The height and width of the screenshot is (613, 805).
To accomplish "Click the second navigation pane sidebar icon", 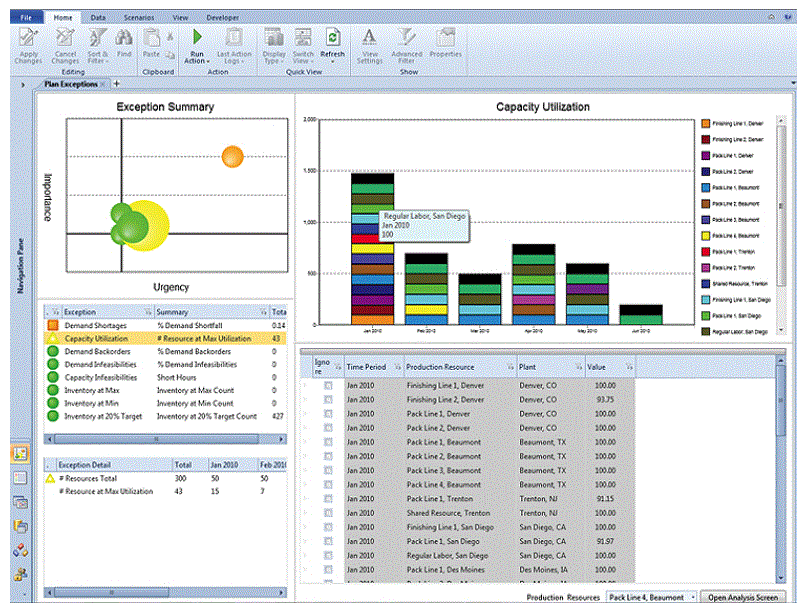I will tap(20, 478).
